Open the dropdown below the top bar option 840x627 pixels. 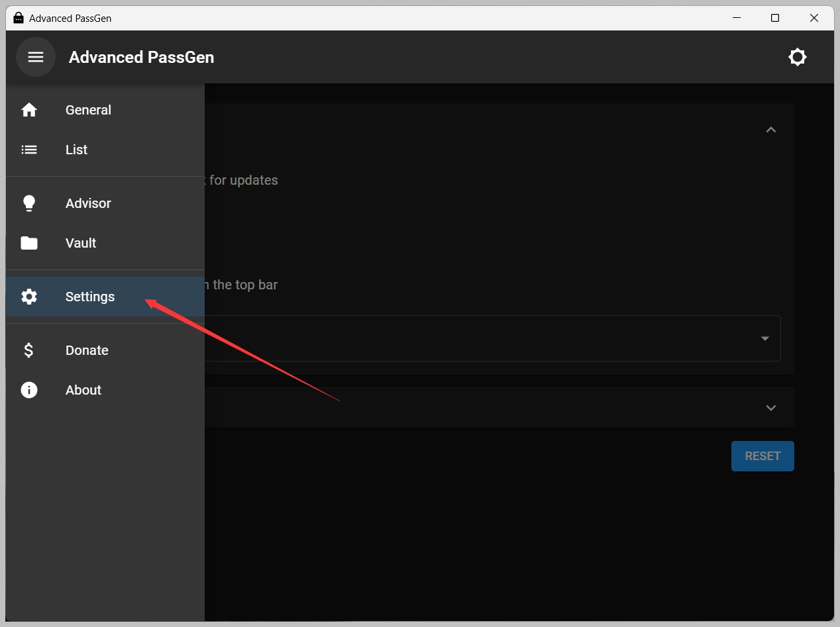[493, 338]
